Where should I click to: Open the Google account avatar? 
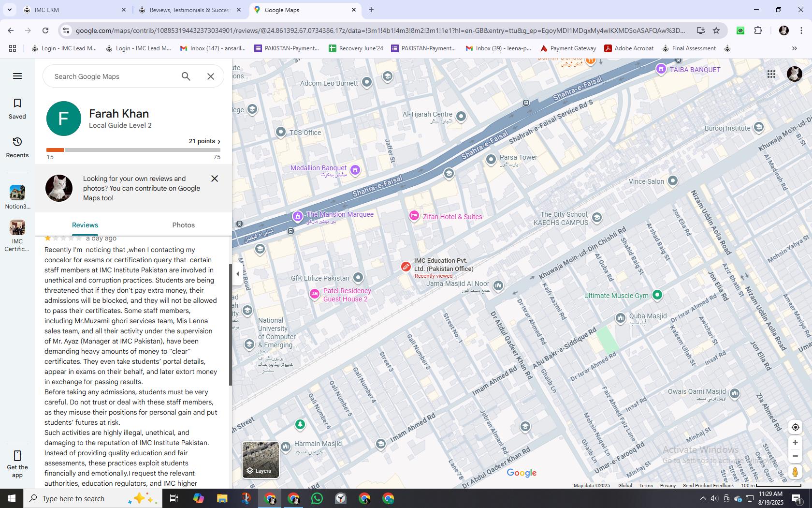(795, 74)
